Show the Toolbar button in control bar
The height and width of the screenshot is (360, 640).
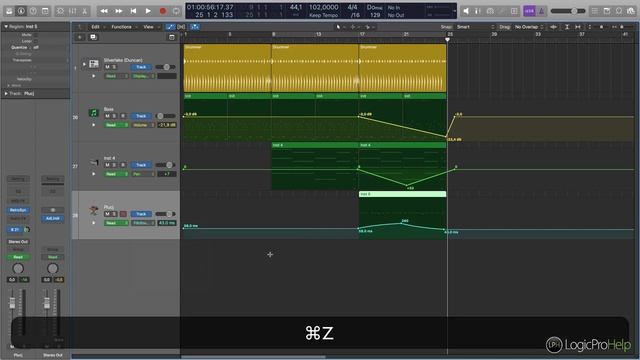[x=45, y=11]
